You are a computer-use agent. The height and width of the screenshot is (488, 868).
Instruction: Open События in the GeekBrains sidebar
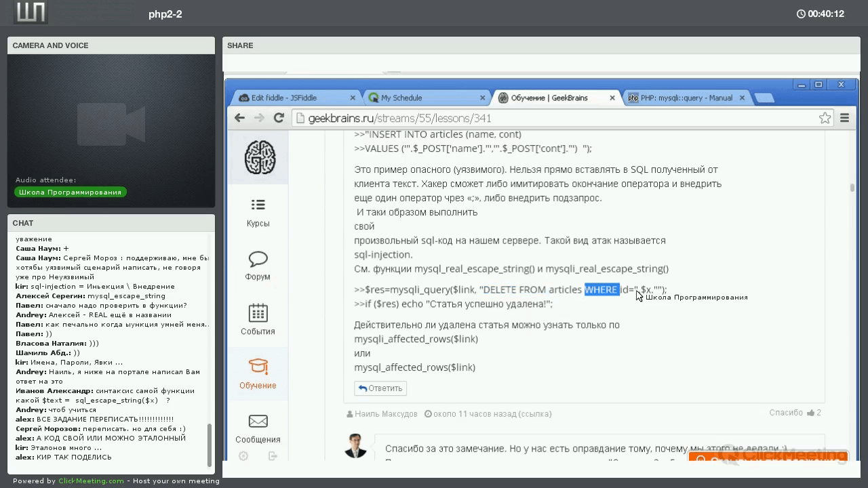258,320
